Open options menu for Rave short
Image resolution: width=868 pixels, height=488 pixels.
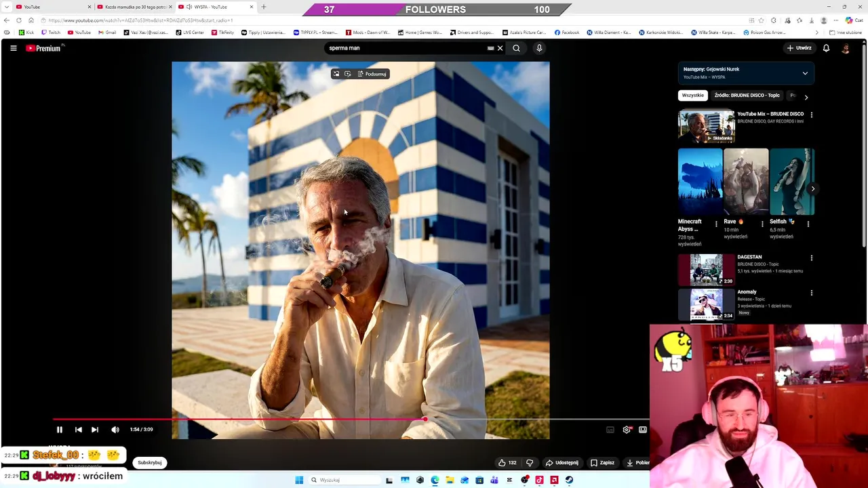coord(762,224)
